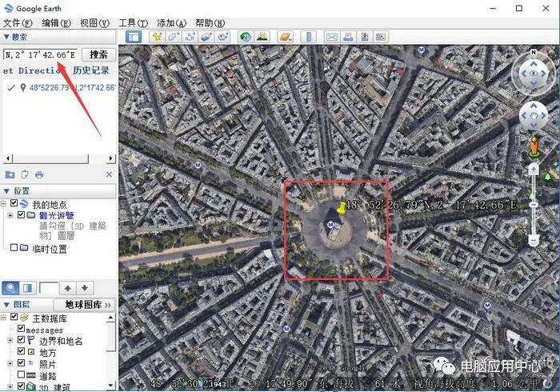The image size is (560, 392).
Task: Add a placemark with the yellow pushpin tool
Action: [157, 37]
